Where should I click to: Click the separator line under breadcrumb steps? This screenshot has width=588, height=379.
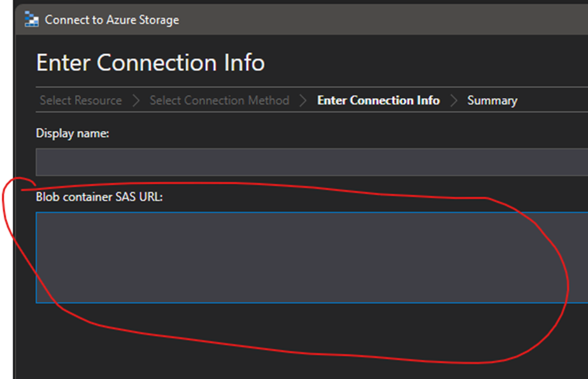click(312, 111)
